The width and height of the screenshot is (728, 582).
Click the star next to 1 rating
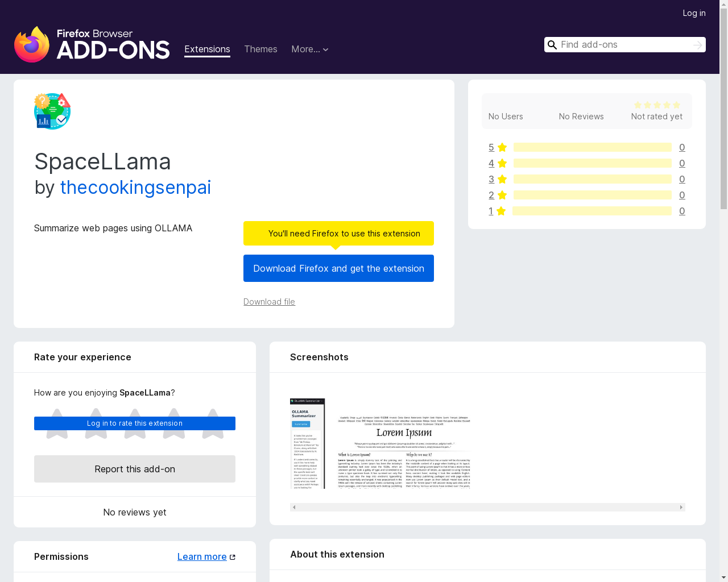501,211
